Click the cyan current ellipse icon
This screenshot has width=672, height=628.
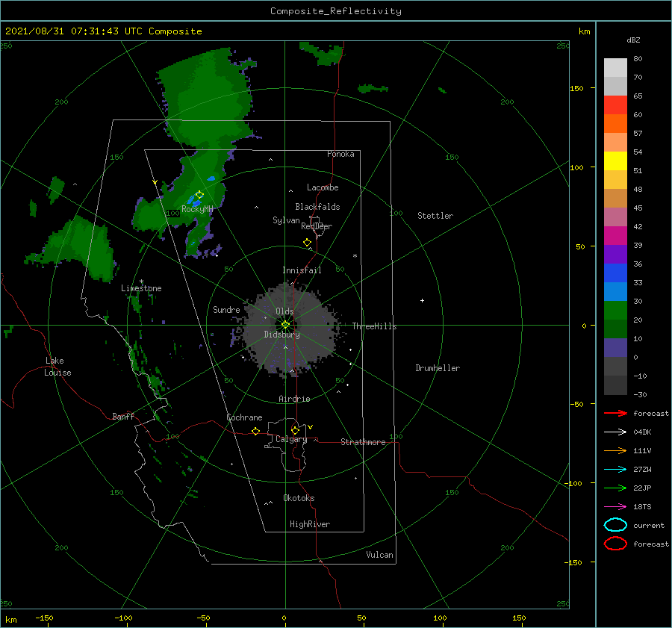coord(615,525)
